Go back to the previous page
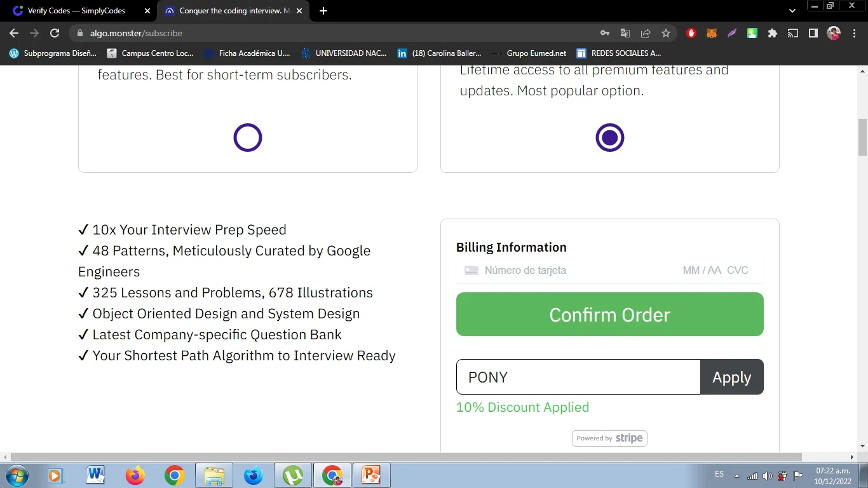 point(14,33)
